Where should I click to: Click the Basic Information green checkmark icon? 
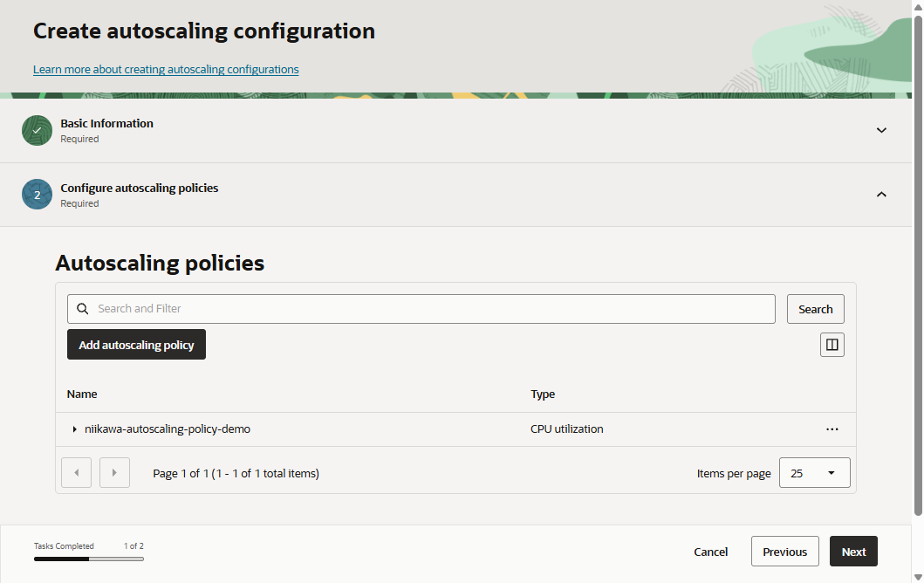pos(37,130)
